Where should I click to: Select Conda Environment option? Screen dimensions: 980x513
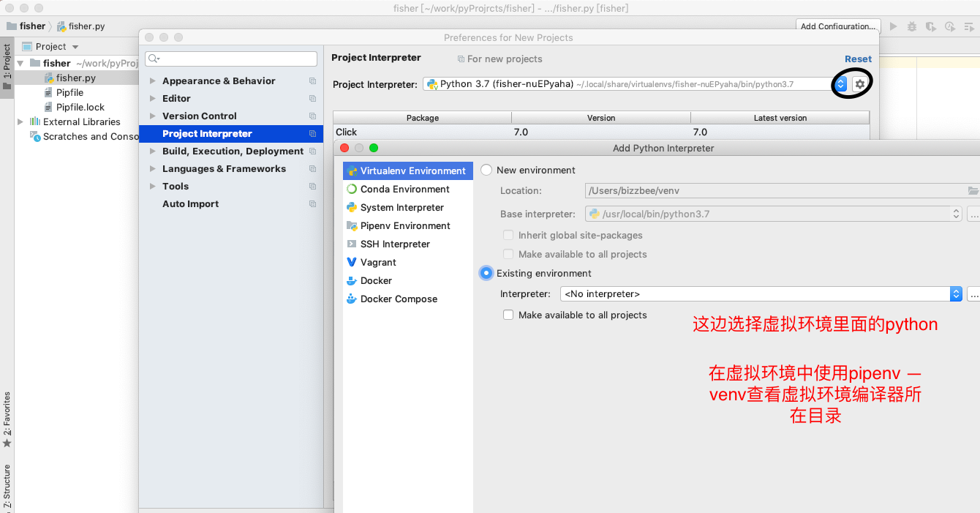pos(407,189)
